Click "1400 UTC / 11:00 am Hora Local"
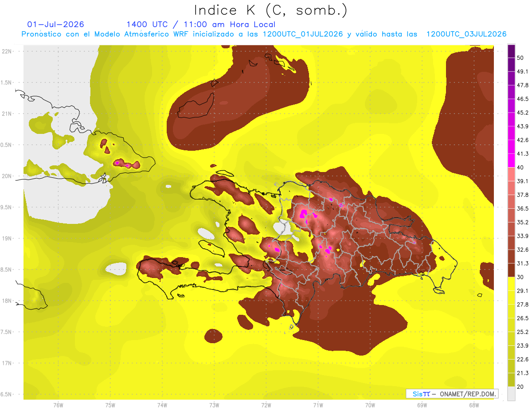Image resolution: width=532 pixels, height=411 pixels. pyautogui.click(x=201, y=24)
